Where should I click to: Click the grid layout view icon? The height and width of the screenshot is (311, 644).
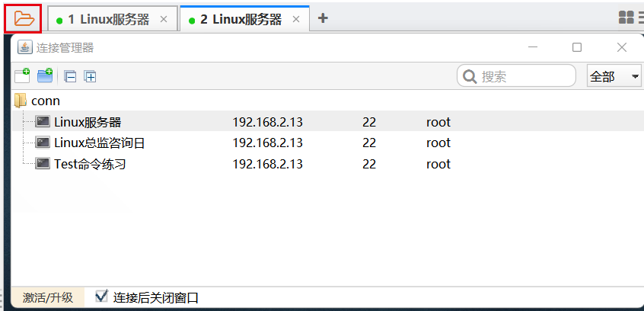tap(626, 18)
